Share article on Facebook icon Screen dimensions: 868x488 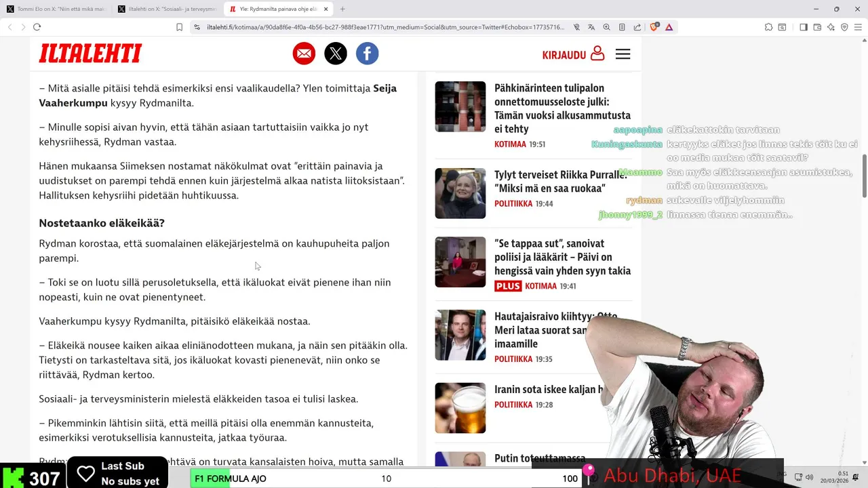coord(368,54)
